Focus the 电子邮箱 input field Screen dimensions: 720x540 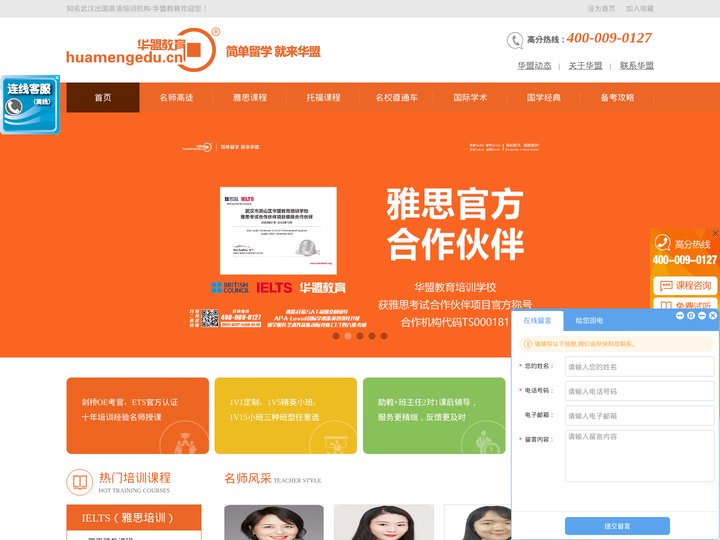point(640,416)
